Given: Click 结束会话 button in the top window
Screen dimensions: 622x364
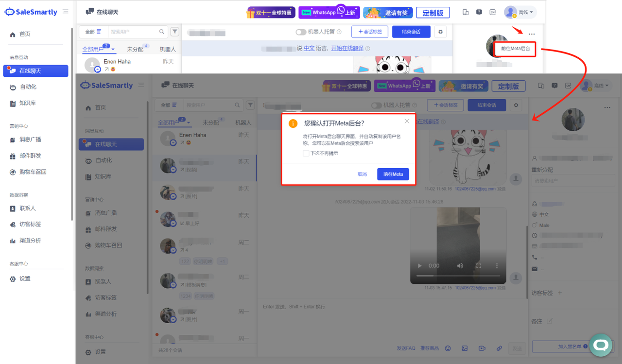Looking at the screenshot, I should pos(412,32).
